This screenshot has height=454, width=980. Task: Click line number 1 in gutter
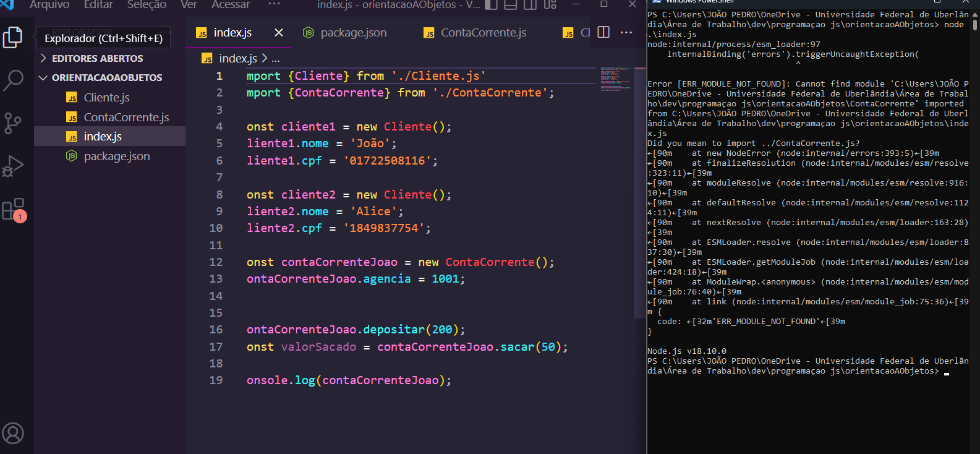coord(219,76)
